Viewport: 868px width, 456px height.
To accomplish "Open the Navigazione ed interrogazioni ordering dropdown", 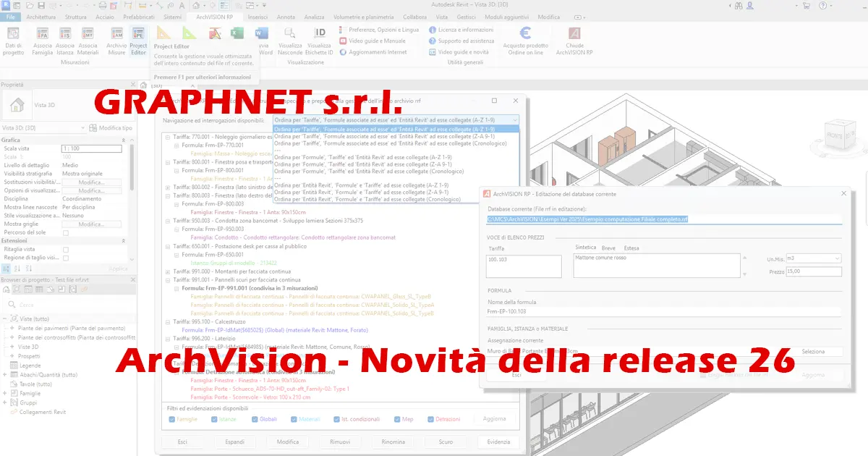I will 396,119.
